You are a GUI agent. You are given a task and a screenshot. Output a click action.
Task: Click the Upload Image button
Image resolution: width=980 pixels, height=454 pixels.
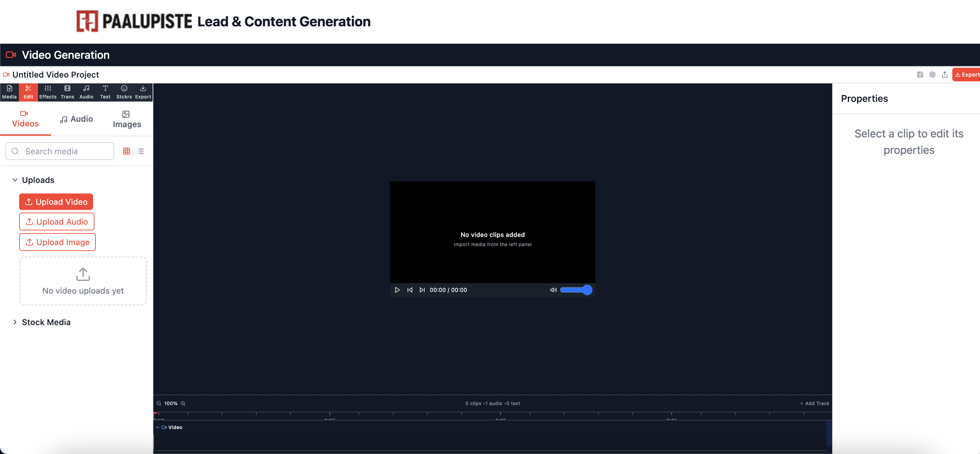tap(57, 242)
